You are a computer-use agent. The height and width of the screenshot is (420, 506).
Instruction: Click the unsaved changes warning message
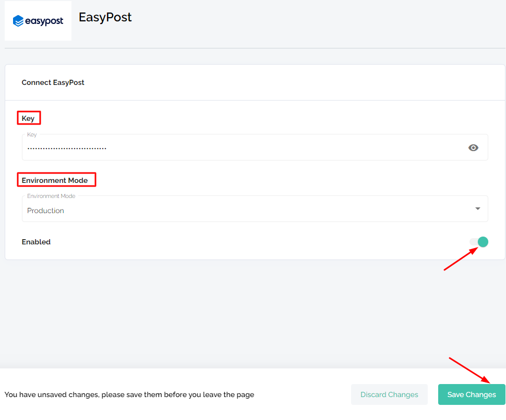(129, 394)
